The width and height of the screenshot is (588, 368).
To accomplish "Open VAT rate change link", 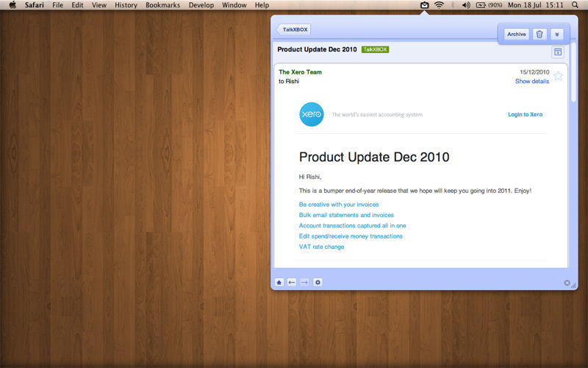I will tap(321, 247).
